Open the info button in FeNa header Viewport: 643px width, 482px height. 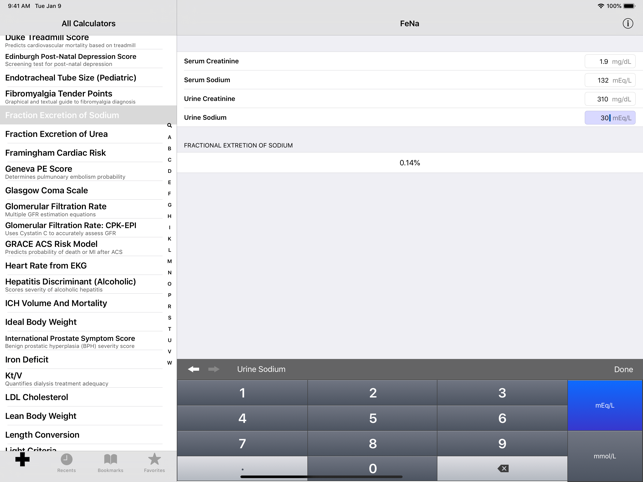(627, 23)
